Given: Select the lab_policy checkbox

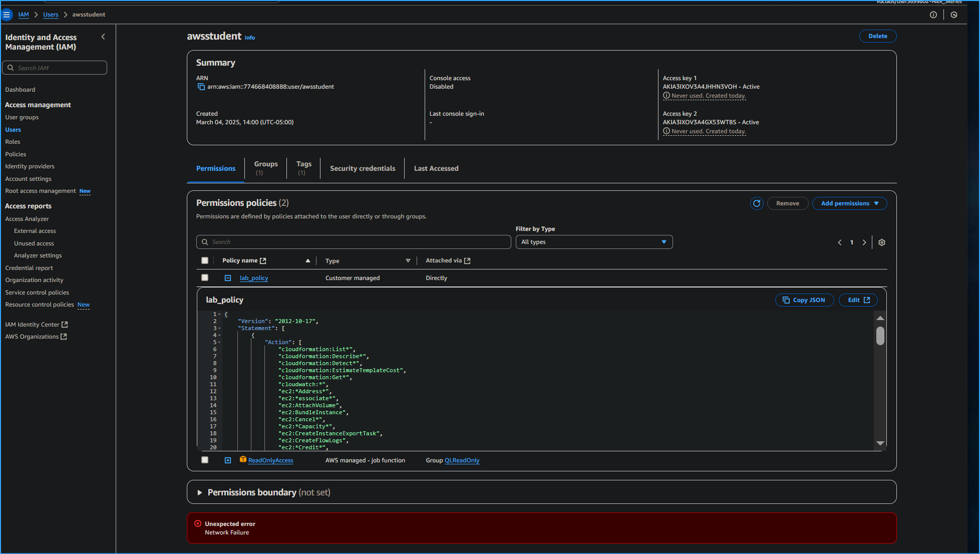Looking at the screenshot, I should coord(205,277).
